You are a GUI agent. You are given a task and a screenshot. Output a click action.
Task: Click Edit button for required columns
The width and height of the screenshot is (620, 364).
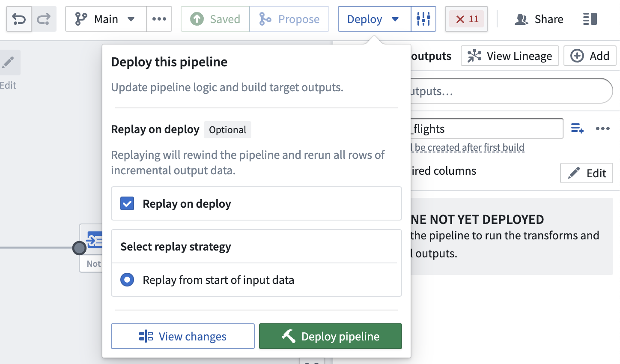(x=587, y=173)
